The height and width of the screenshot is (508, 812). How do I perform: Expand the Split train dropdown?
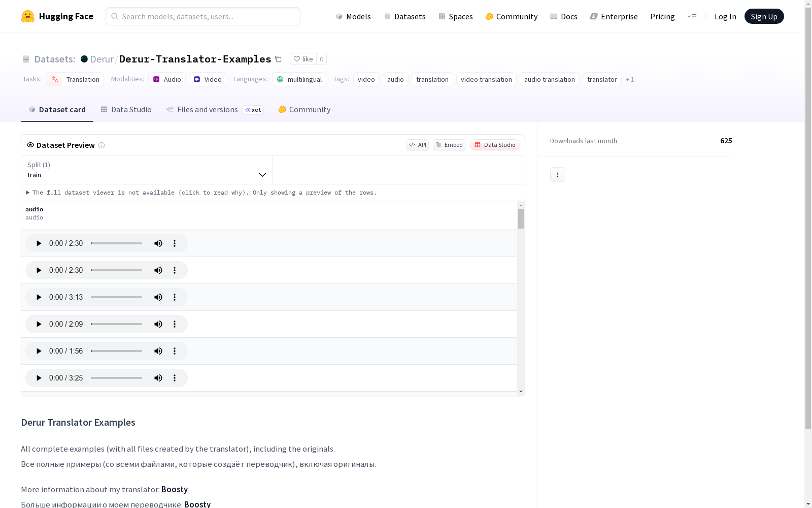pos(147,170)
